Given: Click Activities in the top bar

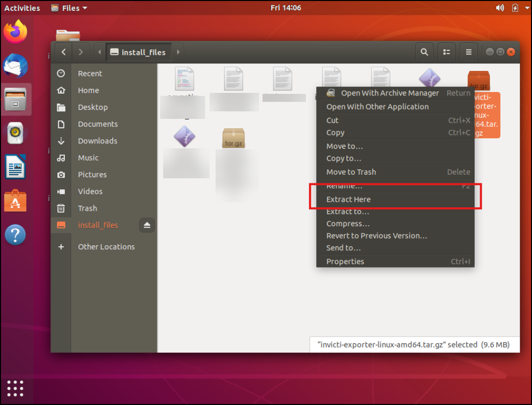Looking at the screenshot, I should (22, 7).
